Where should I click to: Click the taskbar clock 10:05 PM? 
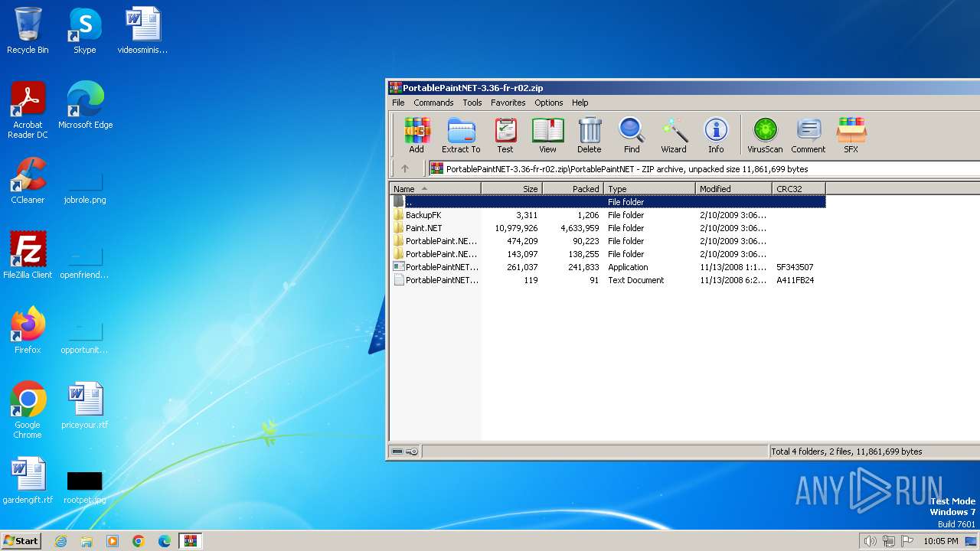pos(940,541)
